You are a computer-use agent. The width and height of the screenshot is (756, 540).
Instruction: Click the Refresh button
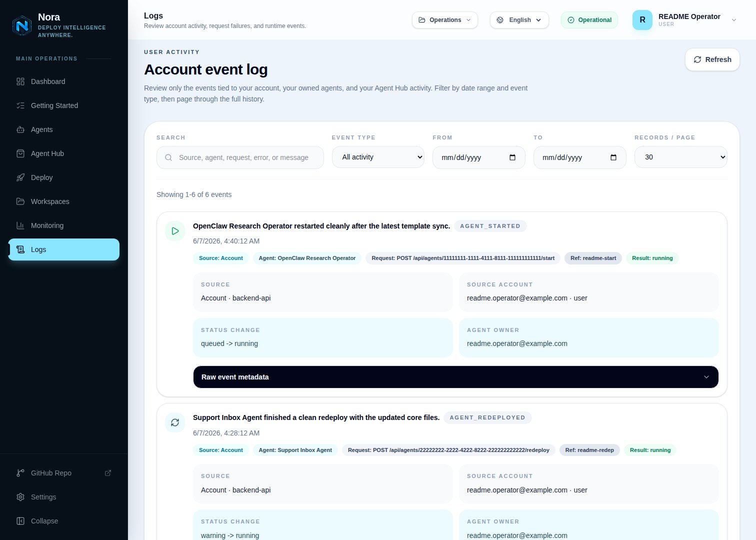tap(712, 59)
